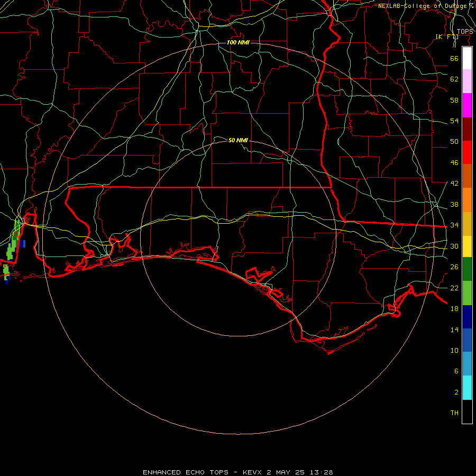Click the legend value '22'
476x476 pixels.
point(454,288)
